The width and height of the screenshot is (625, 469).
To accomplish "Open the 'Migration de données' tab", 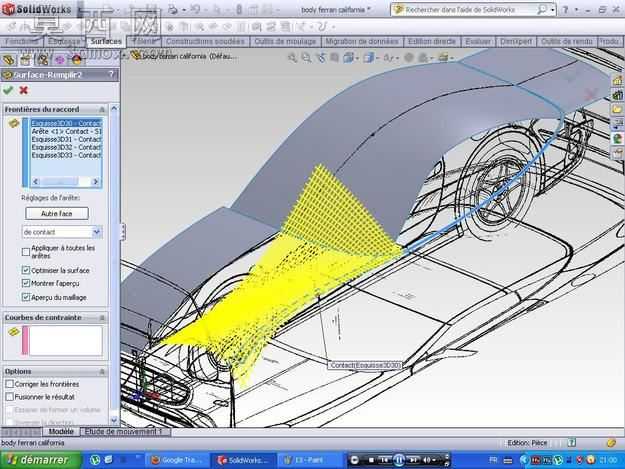I will pos(362,41).
